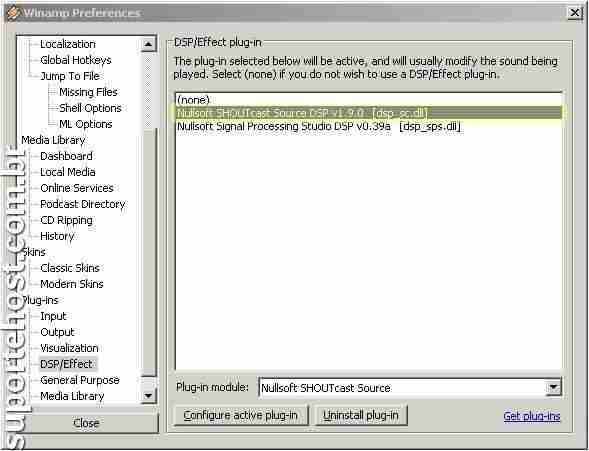The image size is (589, 451).
Task: Select Modern Skins tree item
Action: tap(72, 284)
